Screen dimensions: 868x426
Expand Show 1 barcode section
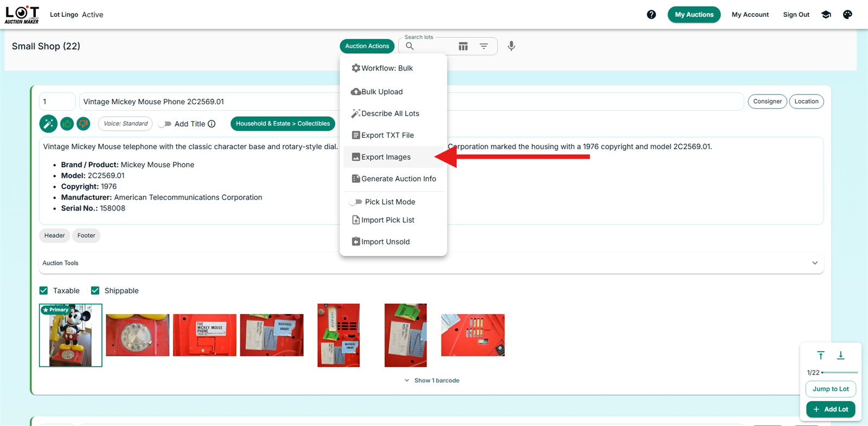432,380
